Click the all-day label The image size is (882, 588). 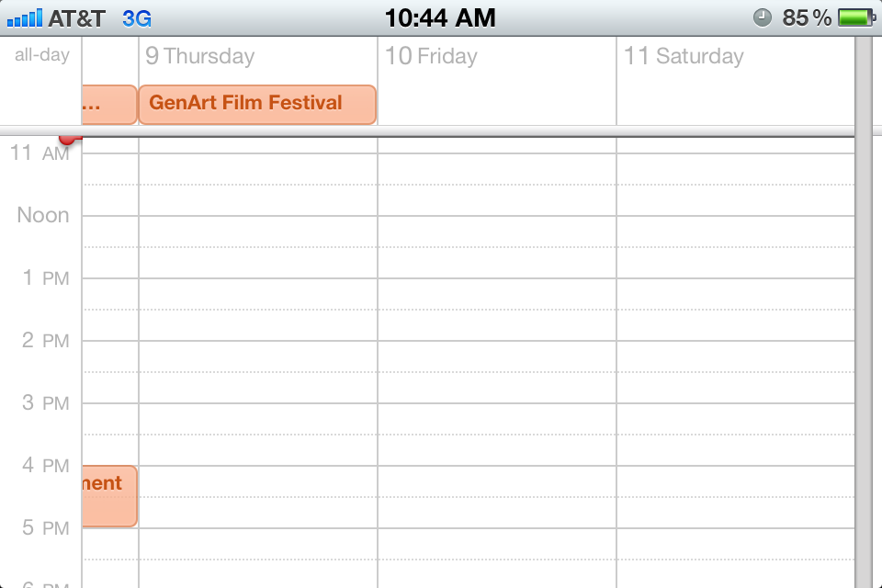pyautogui.click(x=42, y=55)
